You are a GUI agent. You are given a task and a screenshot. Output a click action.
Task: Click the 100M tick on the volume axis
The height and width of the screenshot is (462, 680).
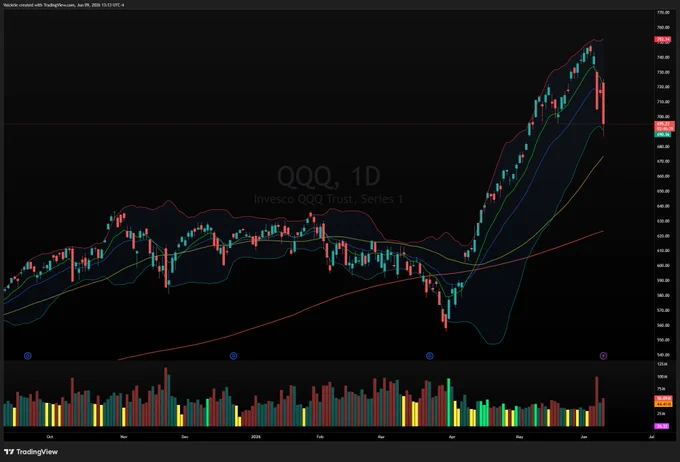point(662,377)
